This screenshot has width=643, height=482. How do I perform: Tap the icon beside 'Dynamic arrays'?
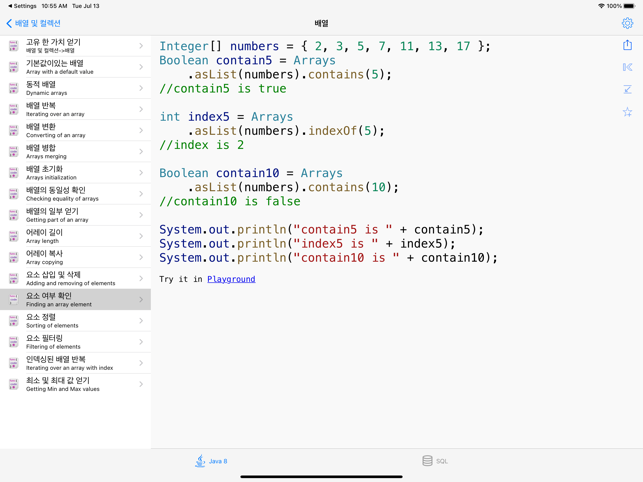click(x=14, y=88)
